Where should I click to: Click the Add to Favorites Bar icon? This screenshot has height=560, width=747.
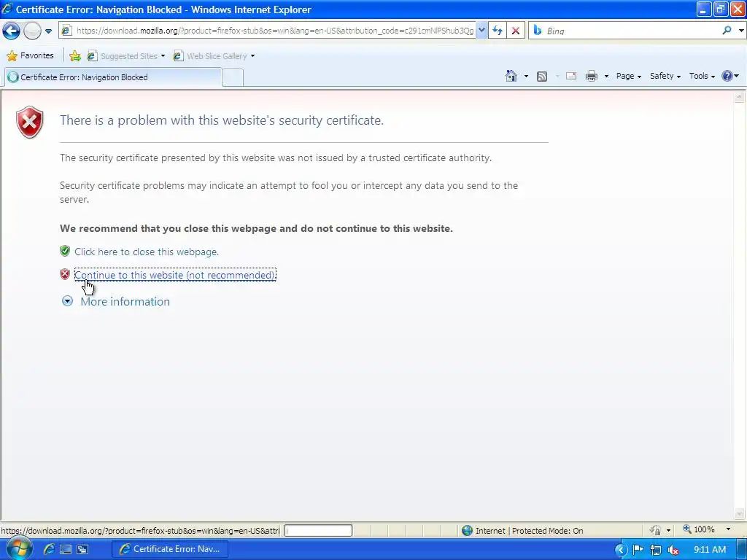75,55
